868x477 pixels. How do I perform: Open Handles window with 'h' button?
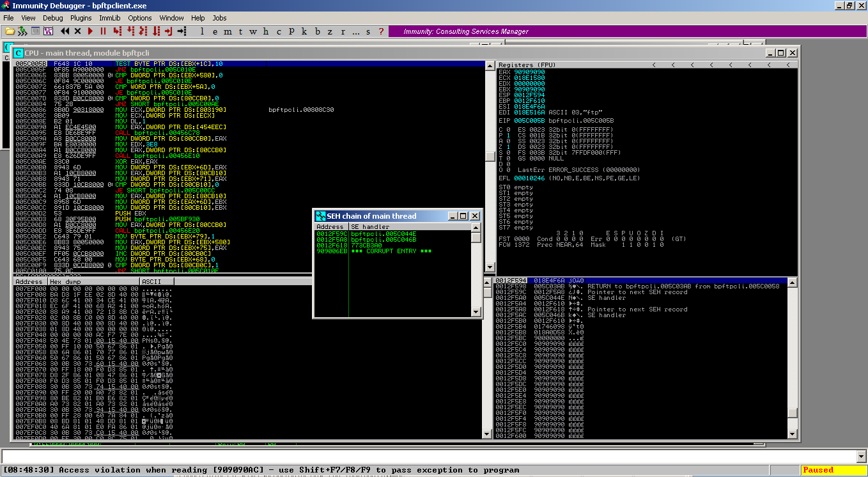pyautogui.click(x=266, y=31)
